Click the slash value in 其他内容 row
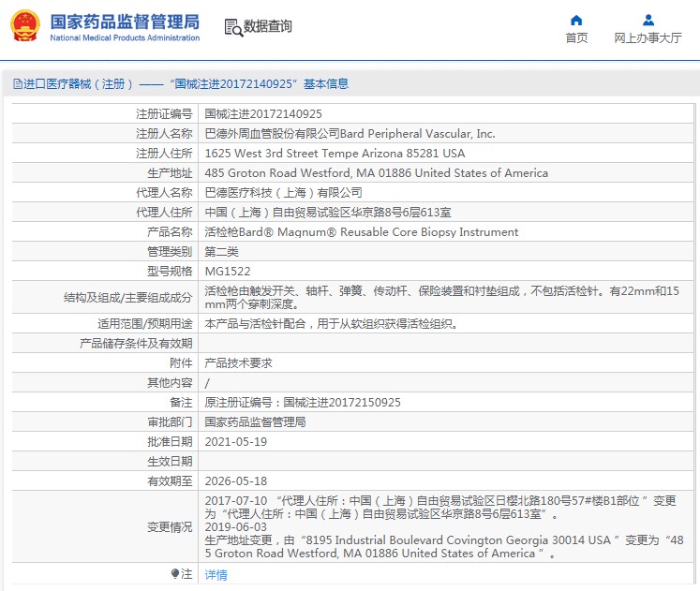 point(207,383)
